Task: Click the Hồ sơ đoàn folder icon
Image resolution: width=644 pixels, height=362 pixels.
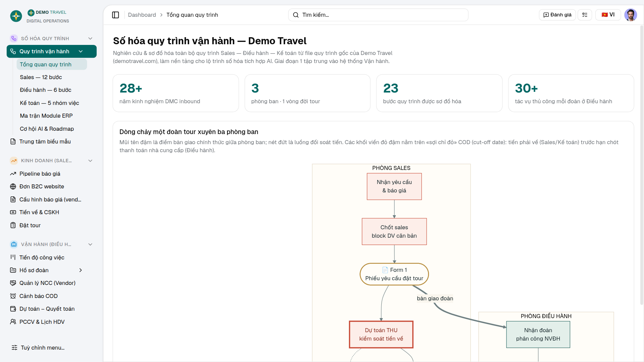Action: click(13, 270)
